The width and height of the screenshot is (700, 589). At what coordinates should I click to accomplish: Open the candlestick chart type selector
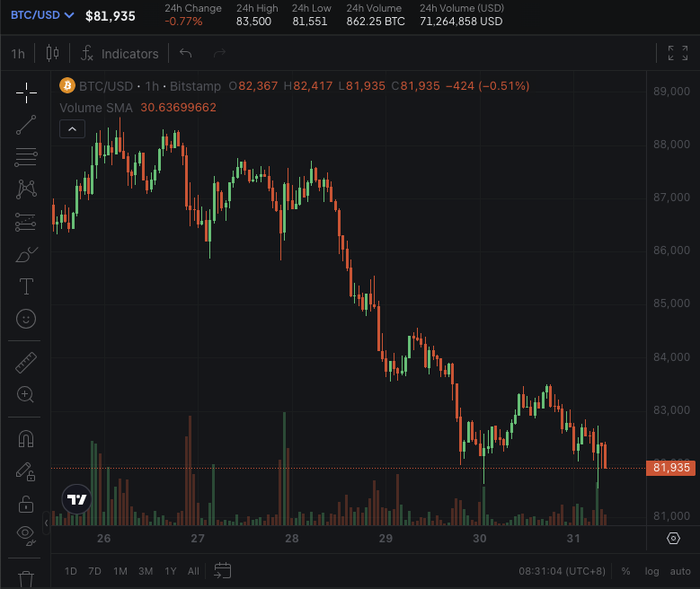[x=53, y=54]
